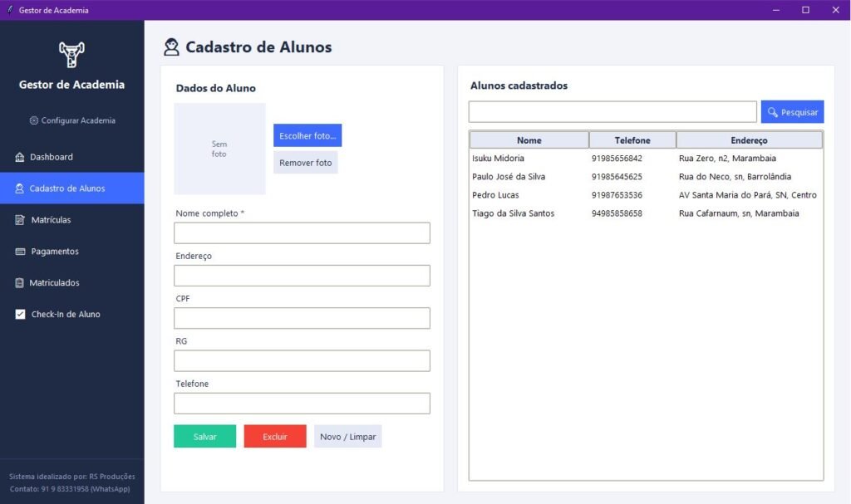Viewport: 851px width, 504px height.
Task: Click the Matrículas notepad icon
Action: tap(20, 220)
